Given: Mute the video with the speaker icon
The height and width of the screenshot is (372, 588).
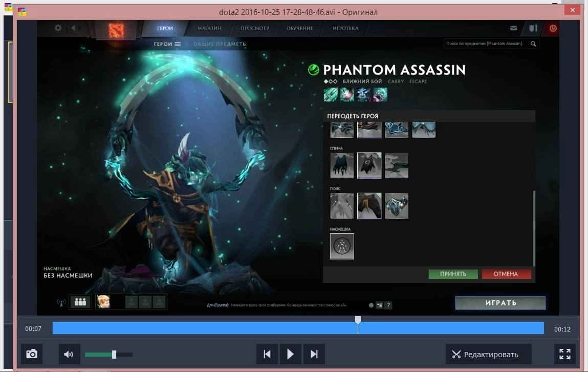Looking at the screenshot, I should [x=69, y=354].
